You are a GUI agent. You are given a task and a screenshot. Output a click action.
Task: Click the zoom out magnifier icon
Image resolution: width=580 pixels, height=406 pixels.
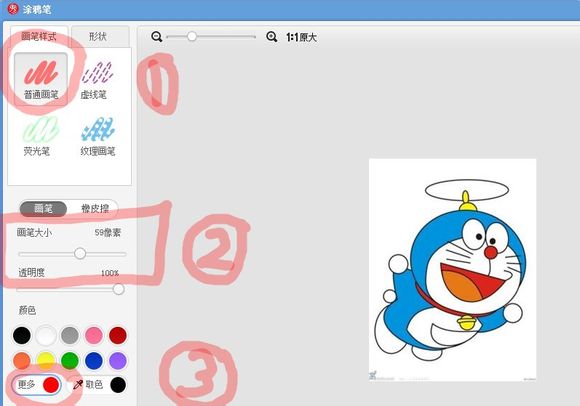click(x=156, y=37)
